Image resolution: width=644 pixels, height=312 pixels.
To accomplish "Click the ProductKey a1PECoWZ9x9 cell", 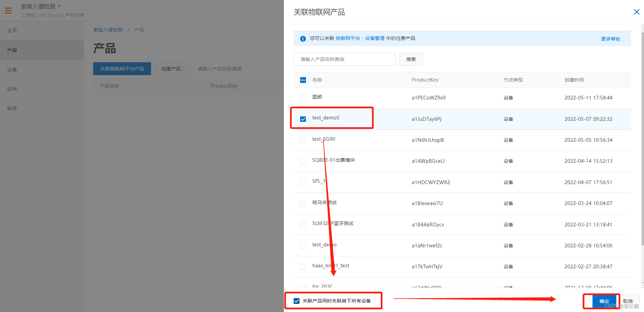I will click(429, 98).
